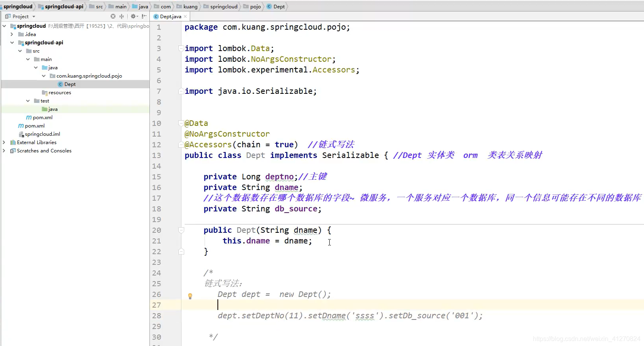Click Dept class breadcrumb in navigation bar
This screenshot has height=346, width=644.
[276, 6]
